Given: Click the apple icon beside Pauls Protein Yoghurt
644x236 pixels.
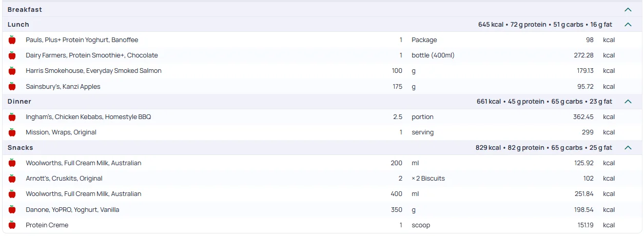Looking at the screenshot, I should pyautogui.click(x=12, y=40).
